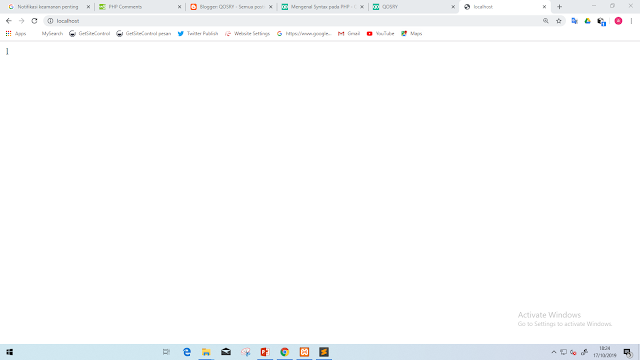The image size is (640, 360).
Task: Open the Windows Start menu
Action: 9,352
